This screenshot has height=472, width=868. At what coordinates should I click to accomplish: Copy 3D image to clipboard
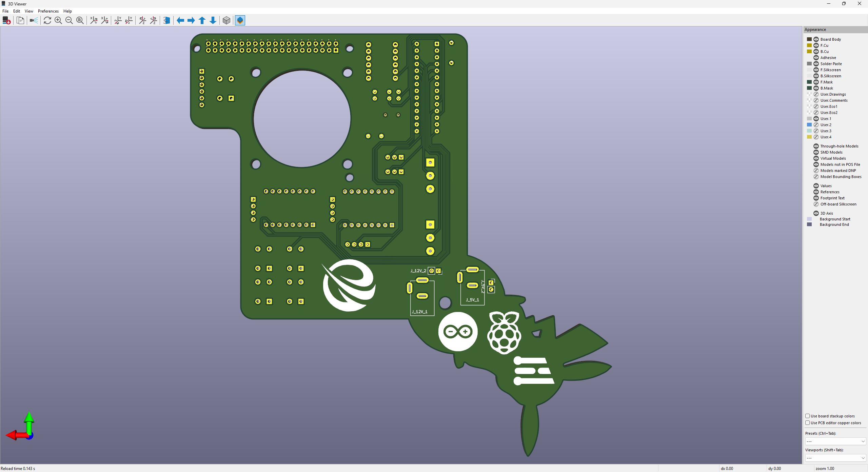(x=20, y=21)
